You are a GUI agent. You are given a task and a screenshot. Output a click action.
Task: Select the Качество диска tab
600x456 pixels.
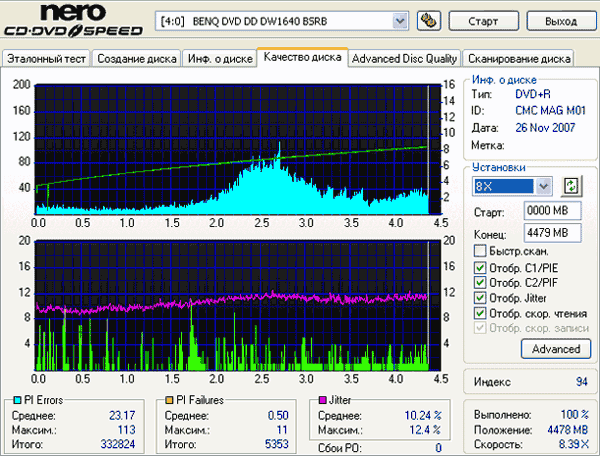pyautogui.click(x=302, y=57)
